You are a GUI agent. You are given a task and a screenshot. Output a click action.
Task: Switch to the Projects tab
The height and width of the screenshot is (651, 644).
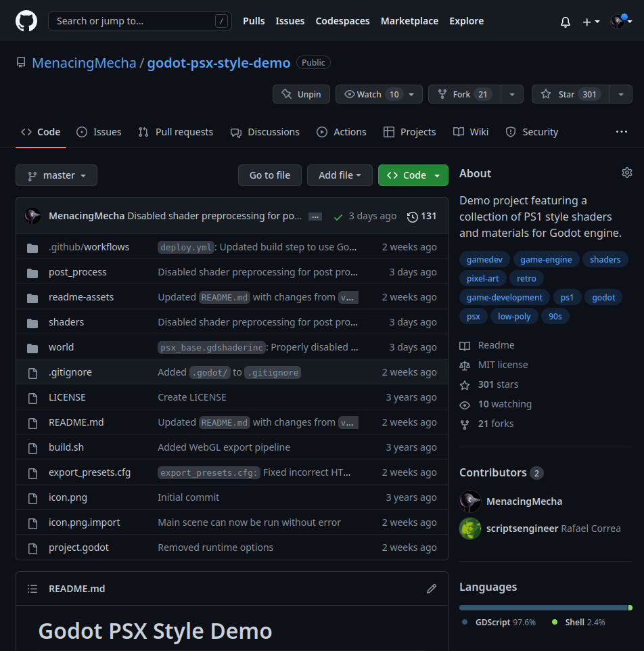coord(409,132)
